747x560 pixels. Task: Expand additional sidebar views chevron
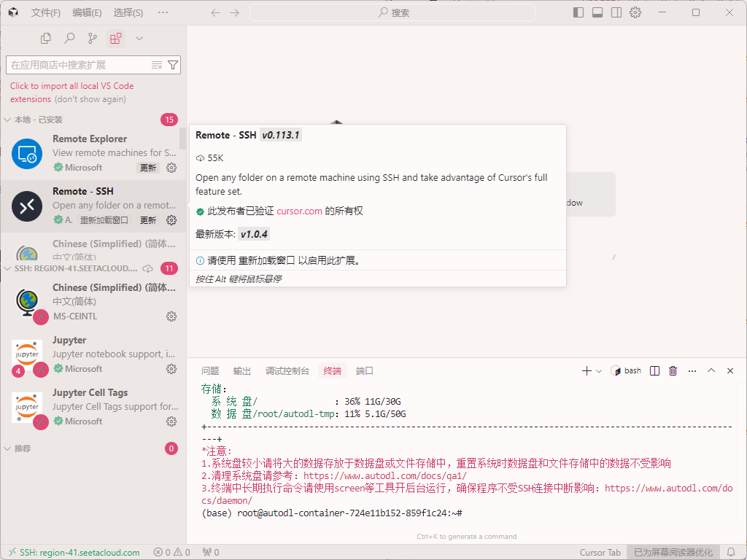click(139, 39)
